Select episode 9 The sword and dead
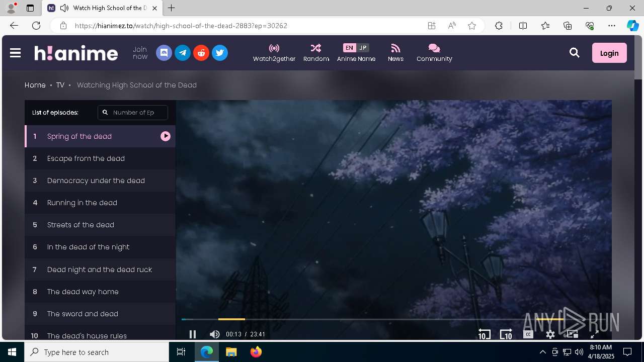 pos(100,314)
